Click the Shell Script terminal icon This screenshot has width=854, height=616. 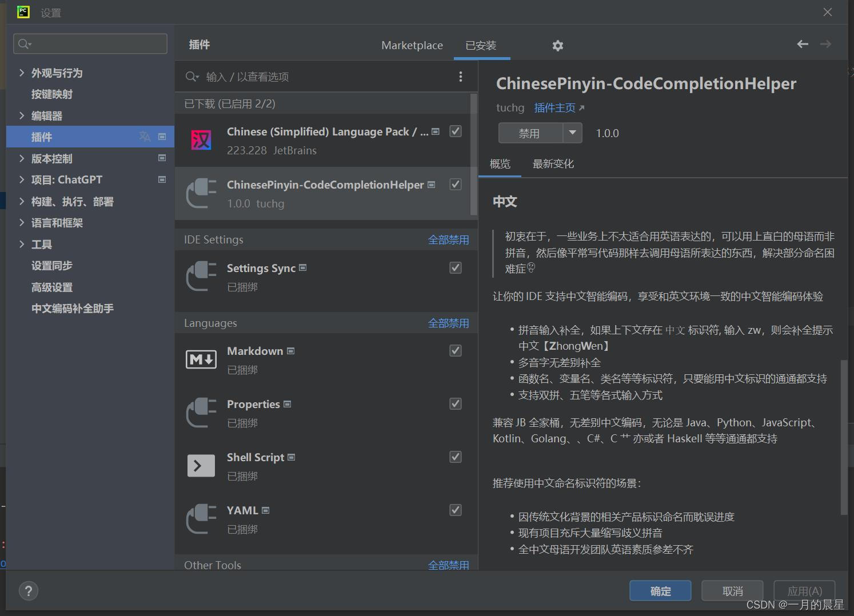tap(201, 466)
